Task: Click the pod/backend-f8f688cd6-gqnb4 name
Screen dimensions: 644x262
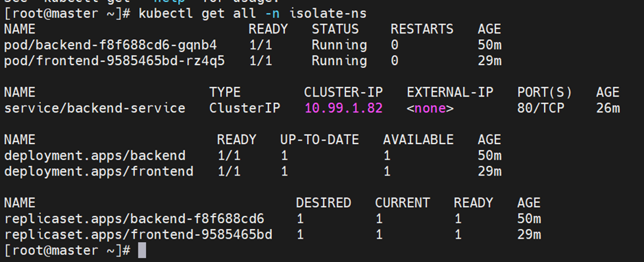Action: (110, 45)
